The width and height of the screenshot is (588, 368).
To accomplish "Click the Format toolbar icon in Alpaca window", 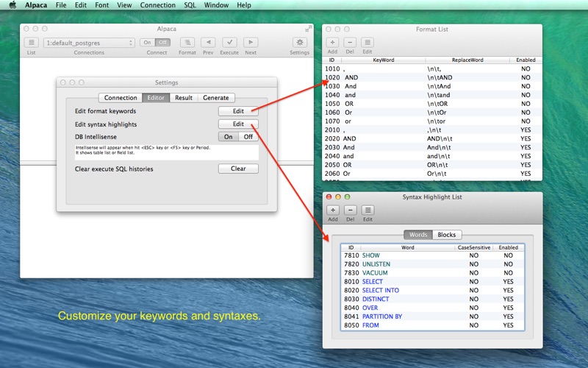I will pos(187,43).
